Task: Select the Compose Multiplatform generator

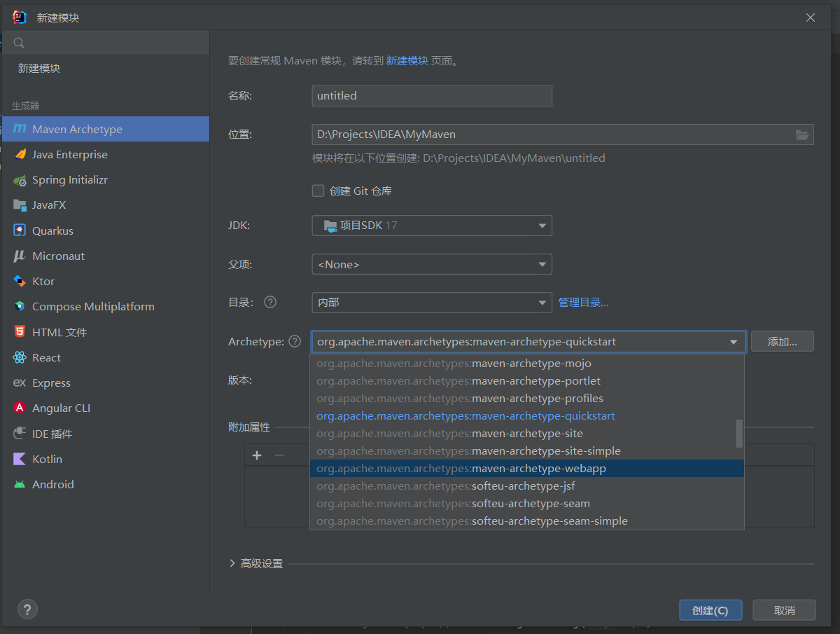Action: click(93, 306)
